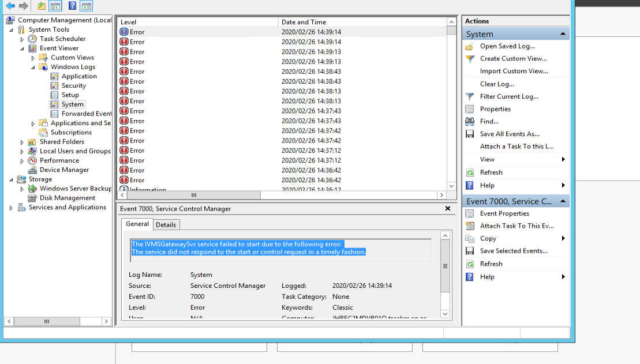The height and width of the screenshot is (364, 640).
Task: Click the Attach Task To This Event icon
Action: pyautogui.click(x=470, y=226)
